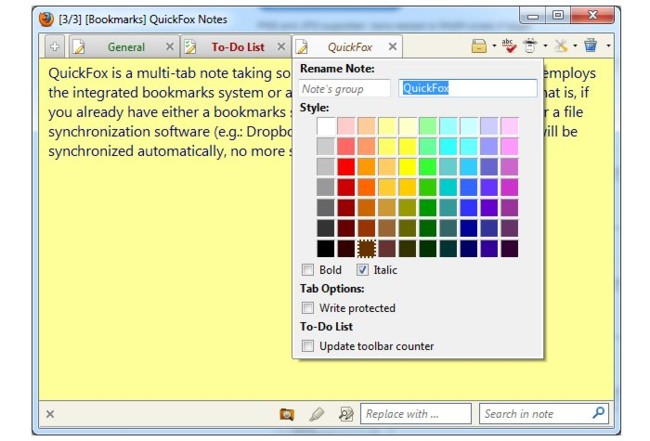
Task: Click the Note's group input field
Action: [x=344, y=89]
